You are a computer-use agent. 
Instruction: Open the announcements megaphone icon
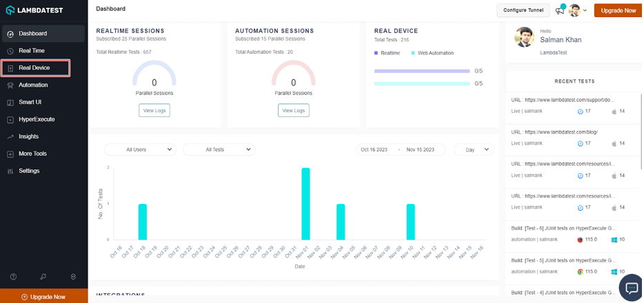(560, 10)
